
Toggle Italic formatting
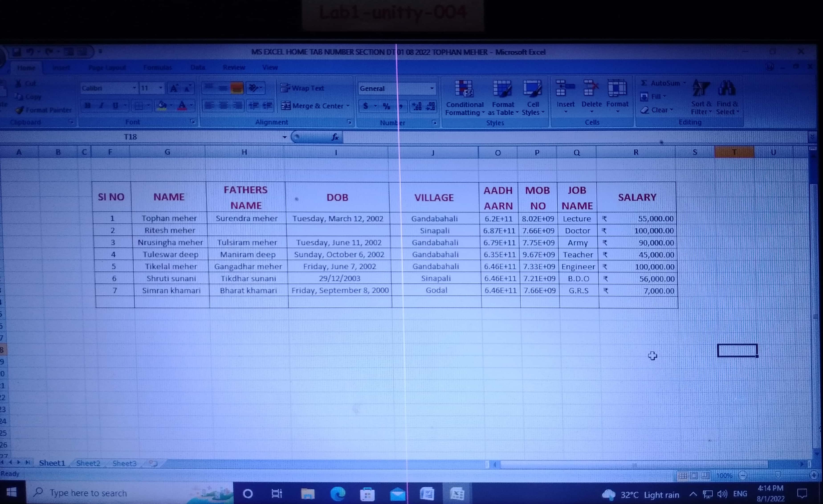point(101,106)
